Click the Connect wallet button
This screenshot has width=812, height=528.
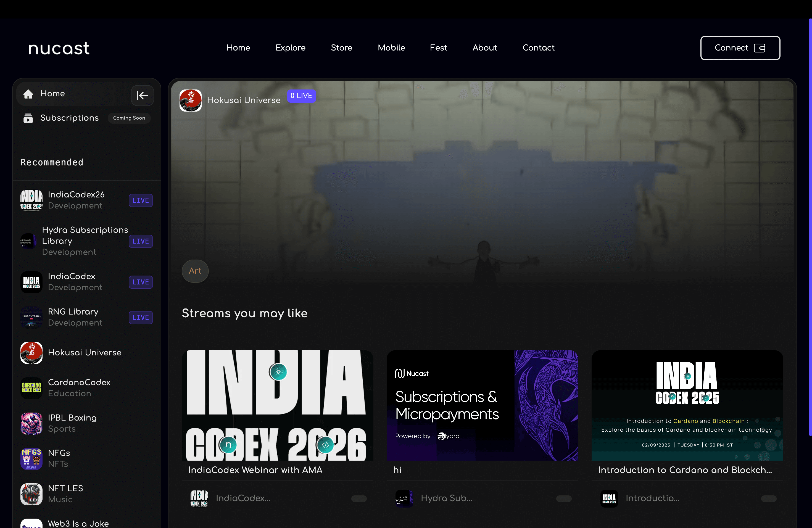[x=740, y=48]
